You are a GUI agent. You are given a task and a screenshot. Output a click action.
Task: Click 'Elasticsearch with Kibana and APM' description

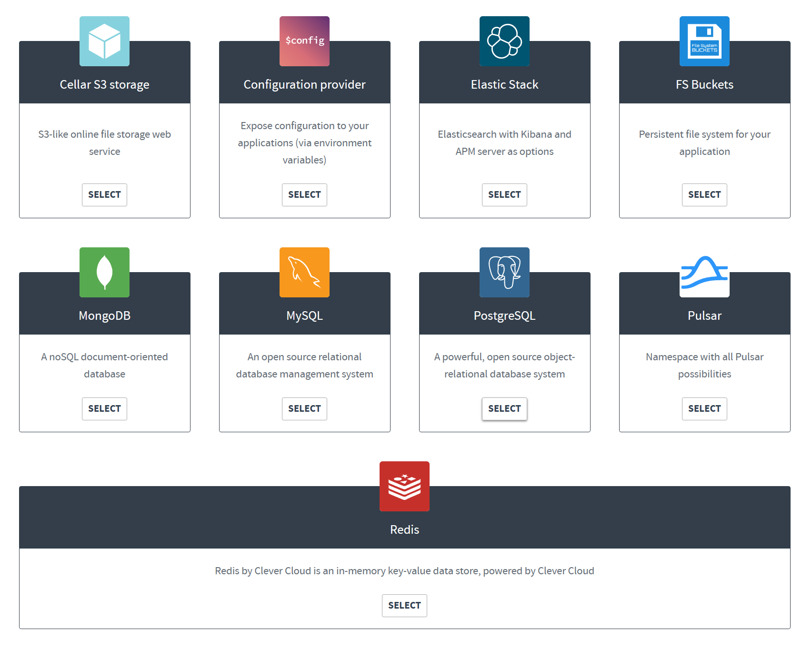coord(504,143)
